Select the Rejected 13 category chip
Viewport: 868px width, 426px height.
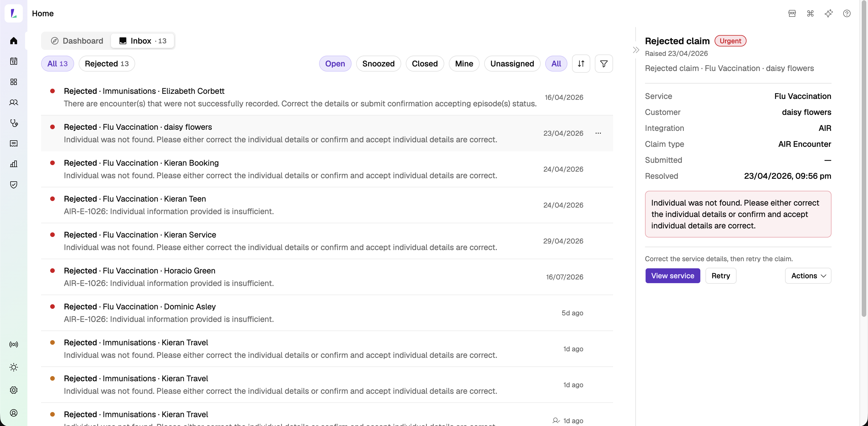106,64
